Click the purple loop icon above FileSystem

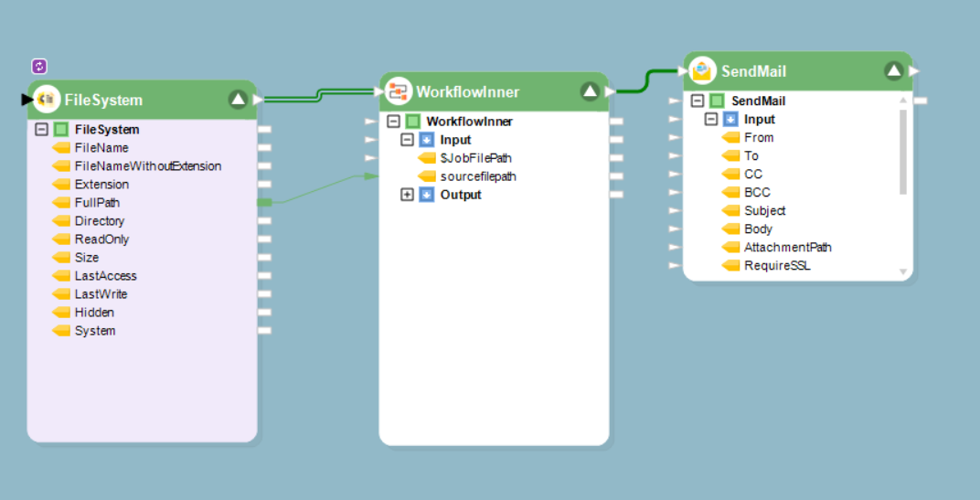[x=38, y=66]
